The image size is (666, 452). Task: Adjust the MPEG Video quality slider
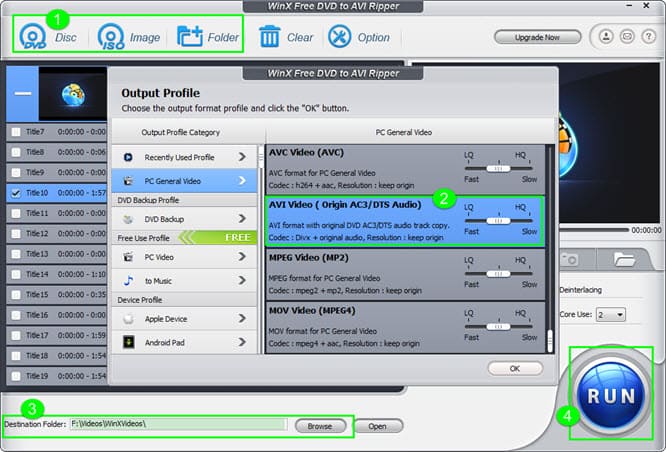pos(499,274)
